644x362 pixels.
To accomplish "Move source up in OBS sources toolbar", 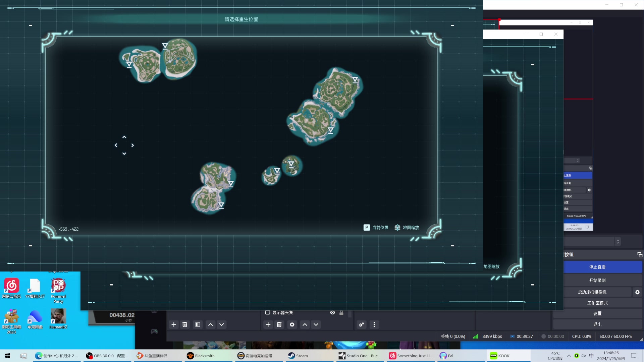I will tap(305, 324).
